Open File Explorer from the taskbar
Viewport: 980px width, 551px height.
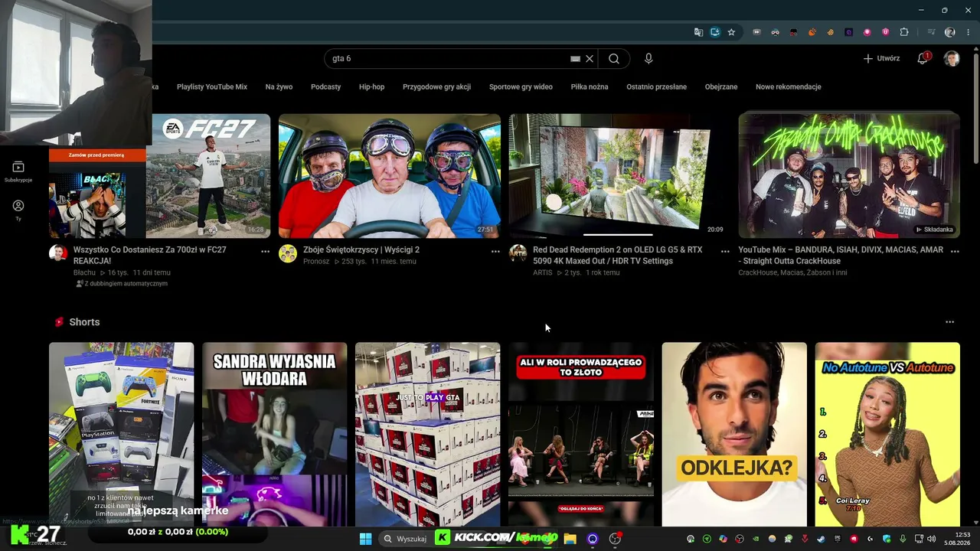(x=570, y=539)
